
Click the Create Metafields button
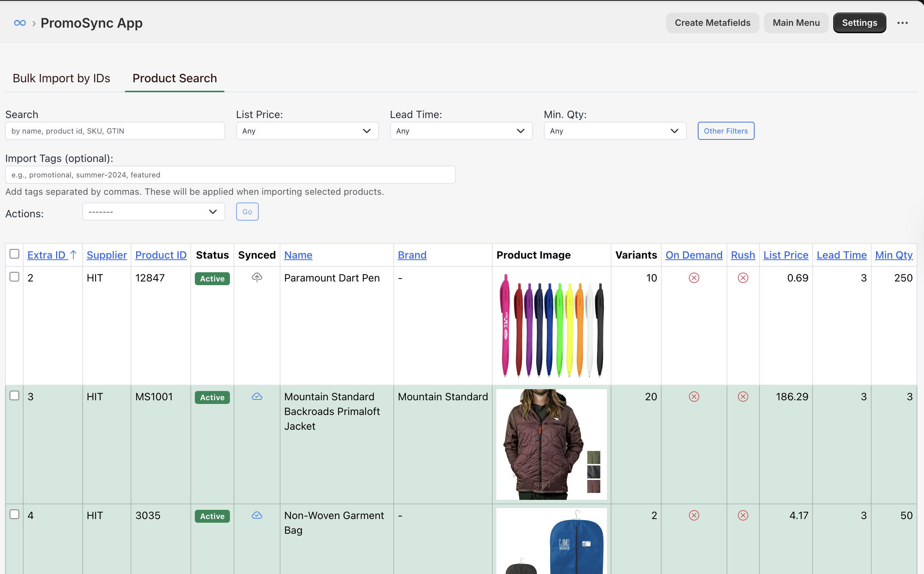pyautogui.click(x=712, y=23)
